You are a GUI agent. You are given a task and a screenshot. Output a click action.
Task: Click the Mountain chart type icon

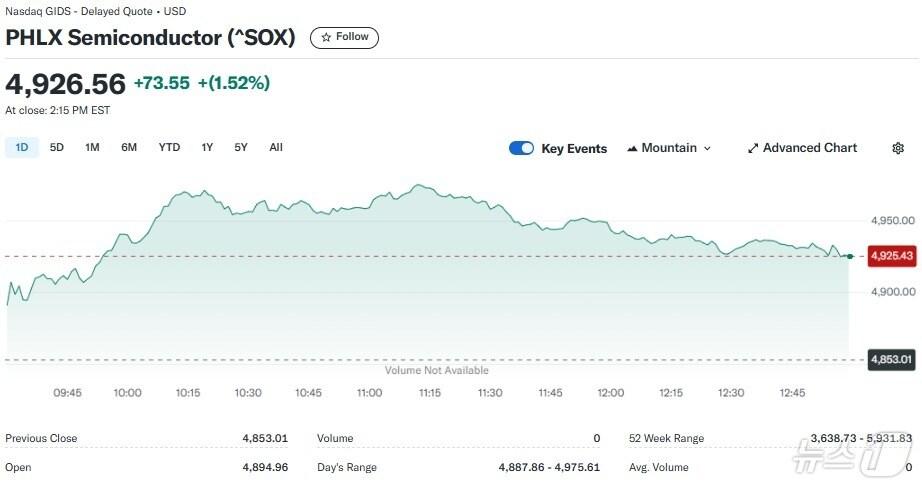click(x=632, y=148)
